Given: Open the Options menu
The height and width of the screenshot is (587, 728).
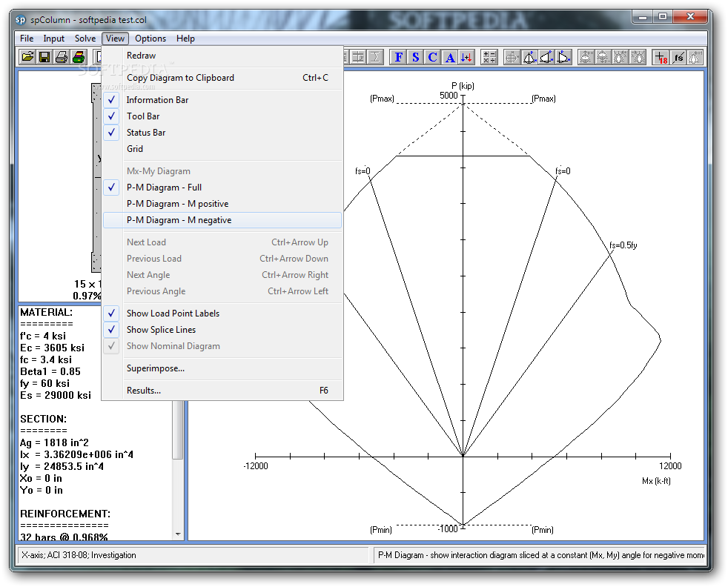Looking at the screenshot, I should coord(150,39).
